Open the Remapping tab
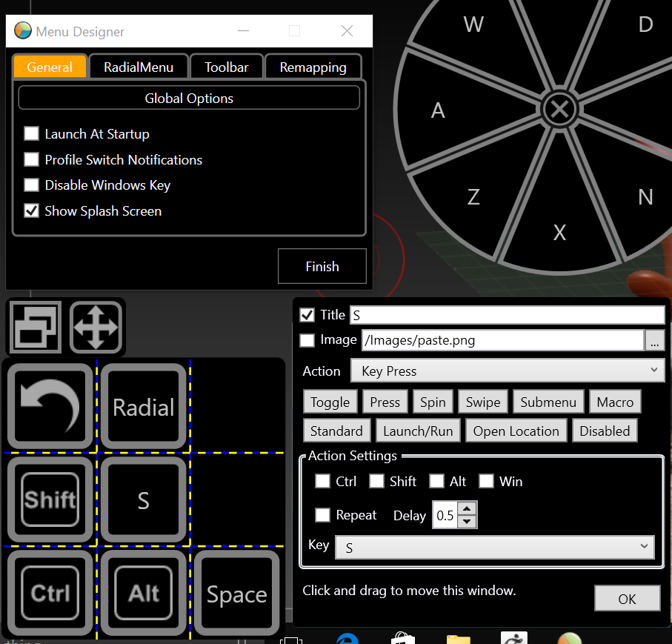 pyautogui.click(x=313, y=67)
